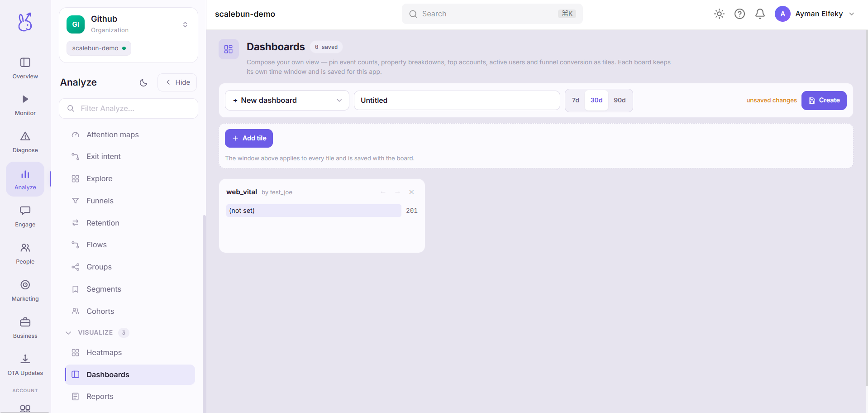Click the scalebun-demo app chip
Image resolution: width=868 pixels, height=413 pixels.
99,48
